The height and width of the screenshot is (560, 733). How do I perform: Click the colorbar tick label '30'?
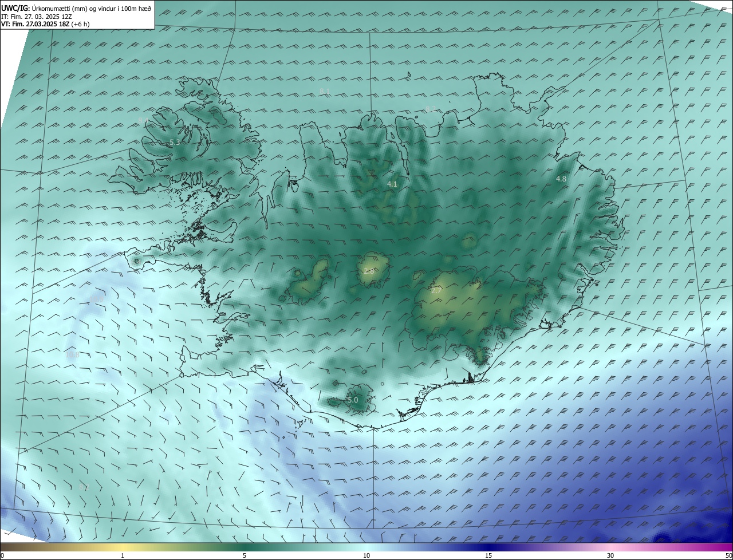(x=610, y=555)
